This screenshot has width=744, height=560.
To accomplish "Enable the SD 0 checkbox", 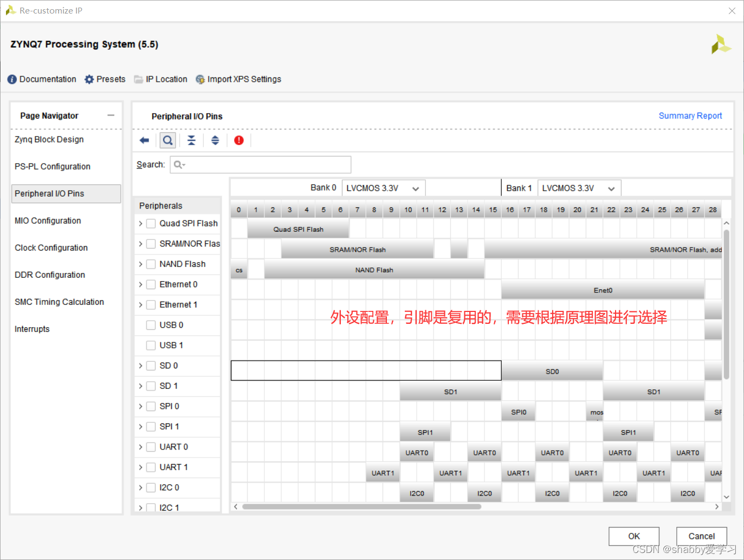I will (151, 366).
